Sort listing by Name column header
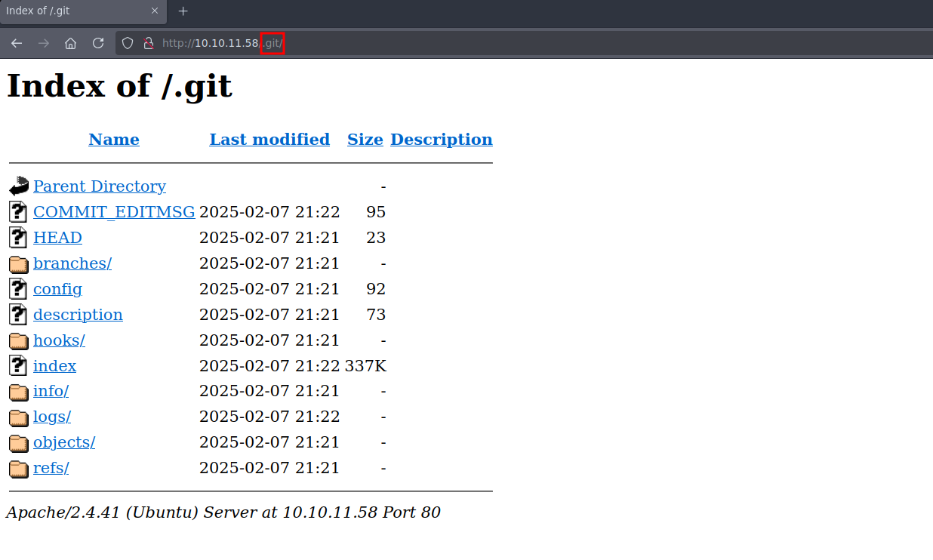 tap(114, 140)
